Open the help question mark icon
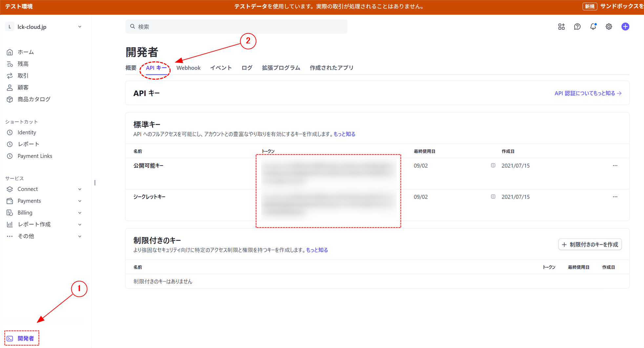Image resolution: width=644 pixels, height=348 pixels. pyautogui.click(x=577, y=27)
